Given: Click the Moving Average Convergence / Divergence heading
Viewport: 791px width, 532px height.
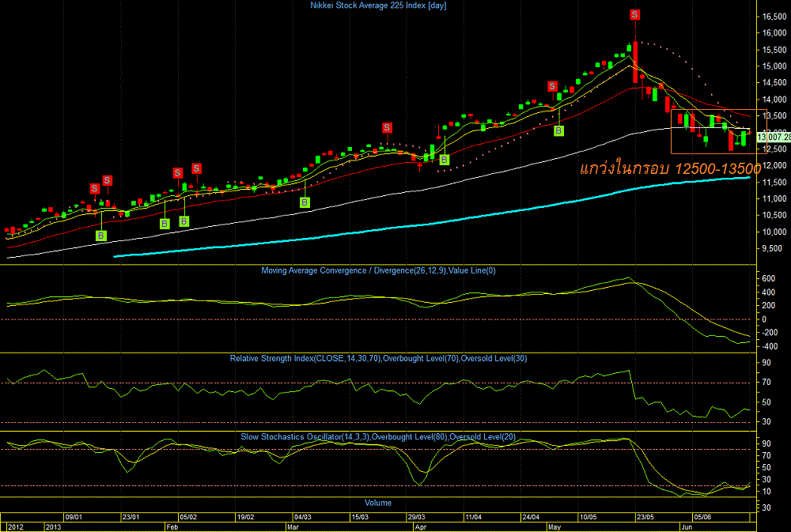Looking at the screenshot, I should click(x=378, y=271).
